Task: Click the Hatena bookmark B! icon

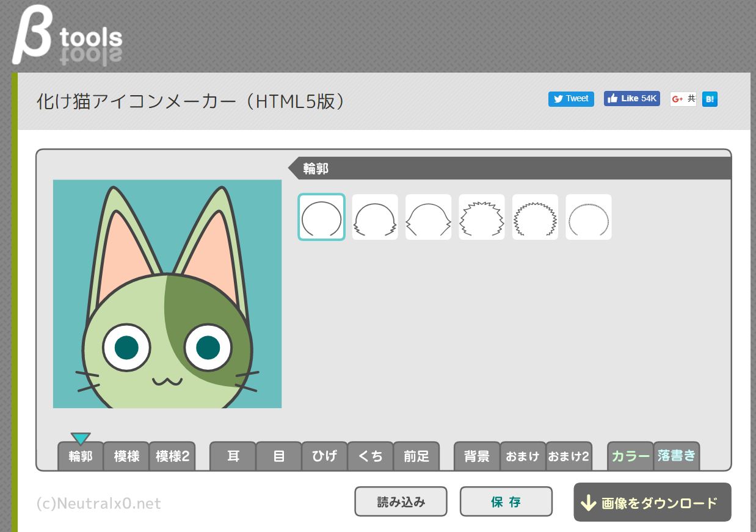Action: [710, 99]
